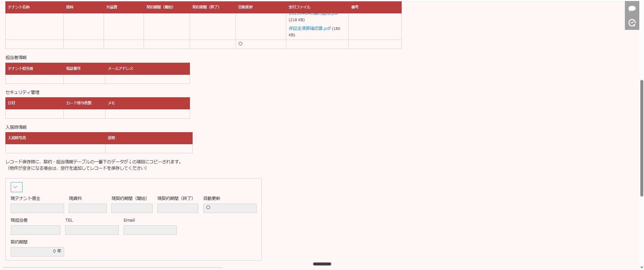Collapse the current tenant group chevron
644x270 pixels.
16,187
